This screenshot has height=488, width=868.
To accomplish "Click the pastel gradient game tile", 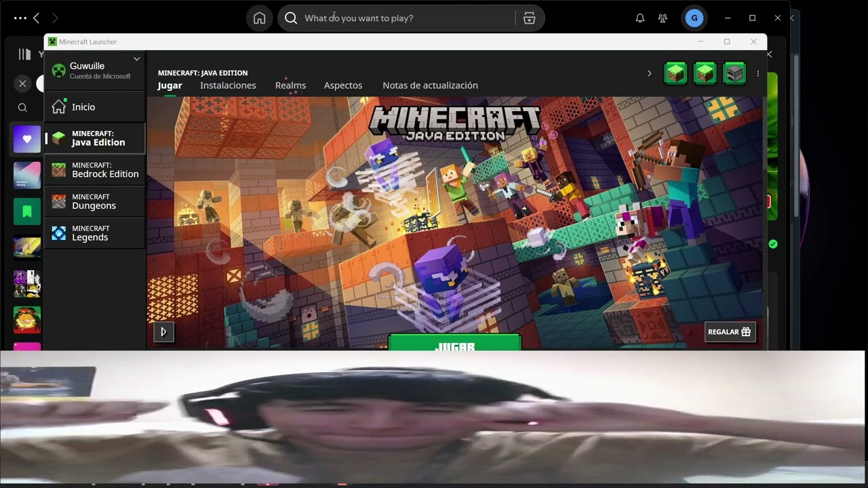I will point(27,175).
